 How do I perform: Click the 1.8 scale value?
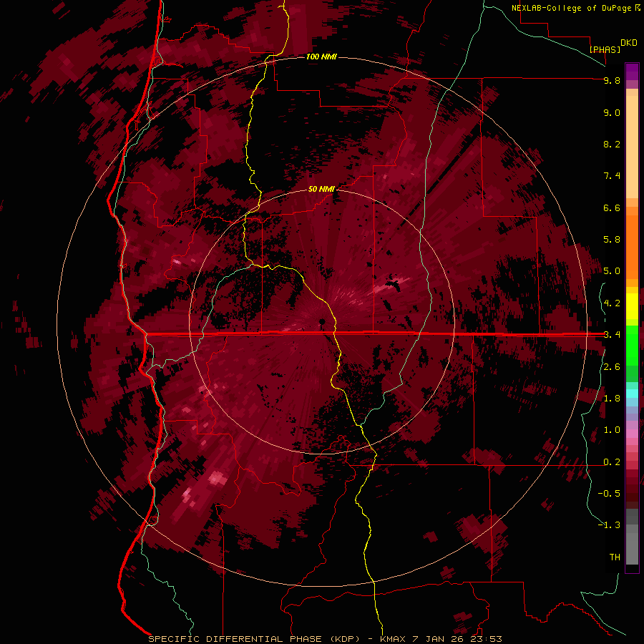[x=612, y=399]
